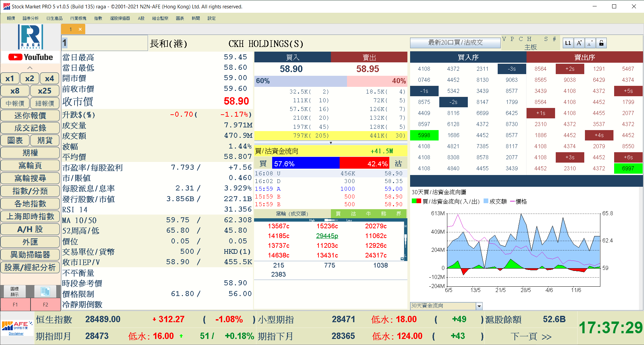Toggle the 熊 (bear) warrant filter
The width and height of the screenshot is (644, 345).
tap(384, 214)
